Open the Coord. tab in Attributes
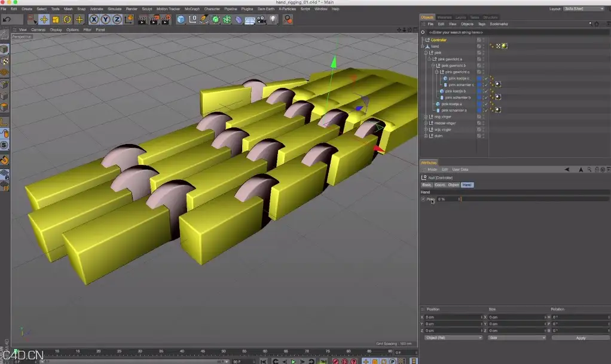Viewport: 611px width, 364px height. (x=439, y=185)
